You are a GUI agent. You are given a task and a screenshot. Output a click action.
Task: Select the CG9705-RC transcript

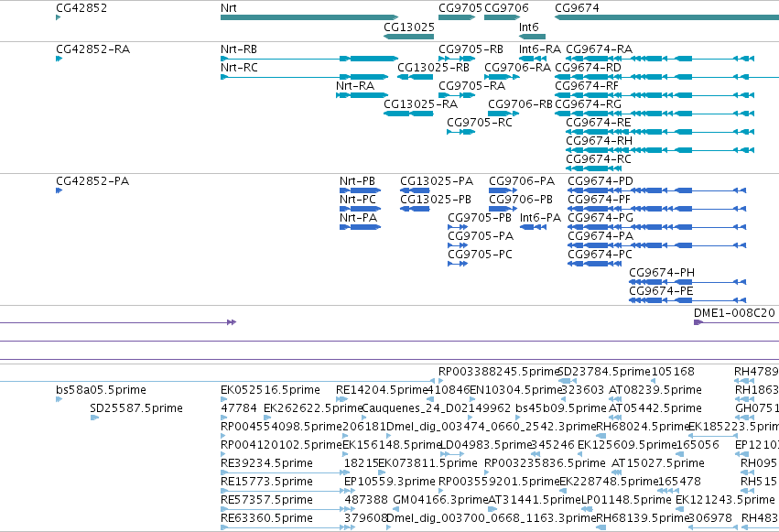click(x=461, y=132)
